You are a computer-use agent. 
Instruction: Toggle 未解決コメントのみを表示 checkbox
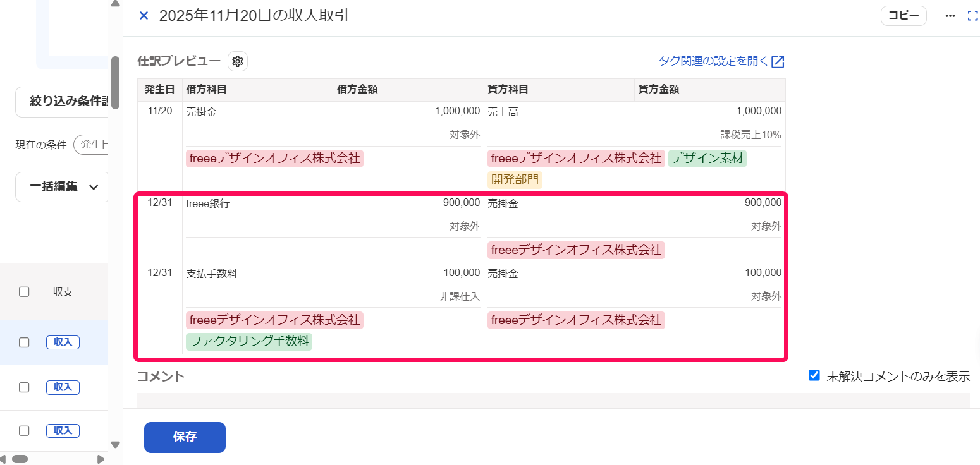click(814, 376)
